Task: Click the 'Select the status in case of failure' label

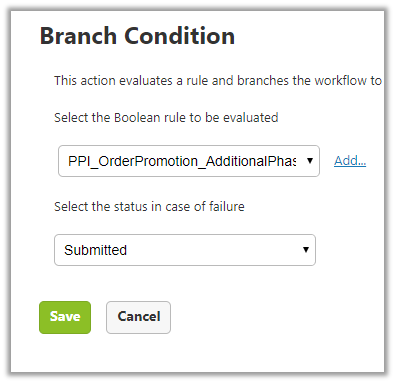Action: point(149,206)
